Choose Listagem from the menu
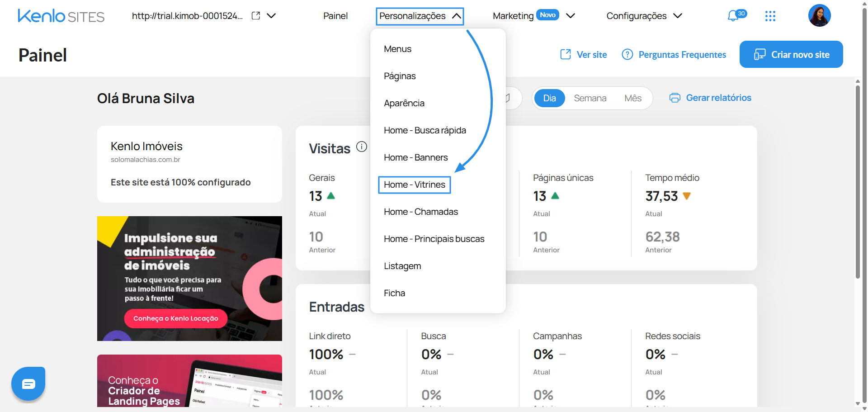This screenshot has height=412, width=868. click(402, 266)
